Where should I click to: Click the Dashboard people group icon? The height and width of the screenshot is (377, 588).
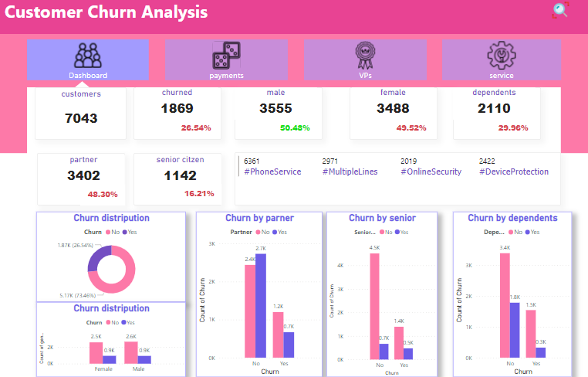(88, 55)
